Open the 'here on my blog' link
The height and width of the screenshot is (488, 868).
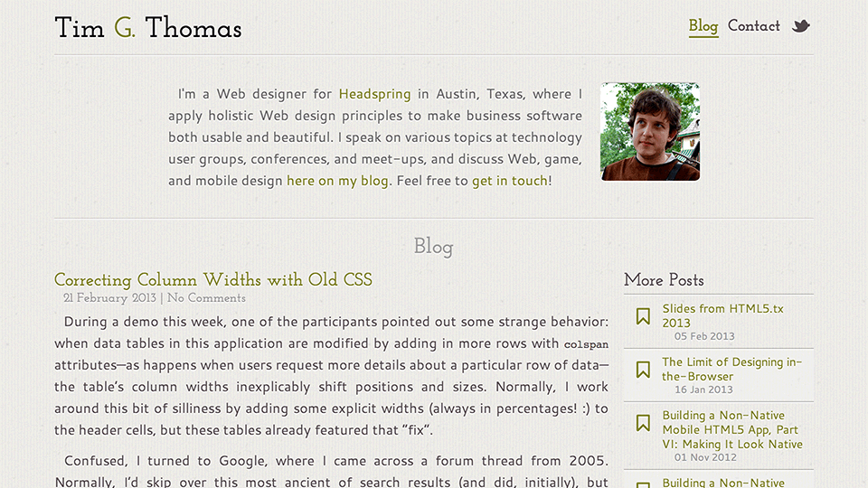[337, 181]
